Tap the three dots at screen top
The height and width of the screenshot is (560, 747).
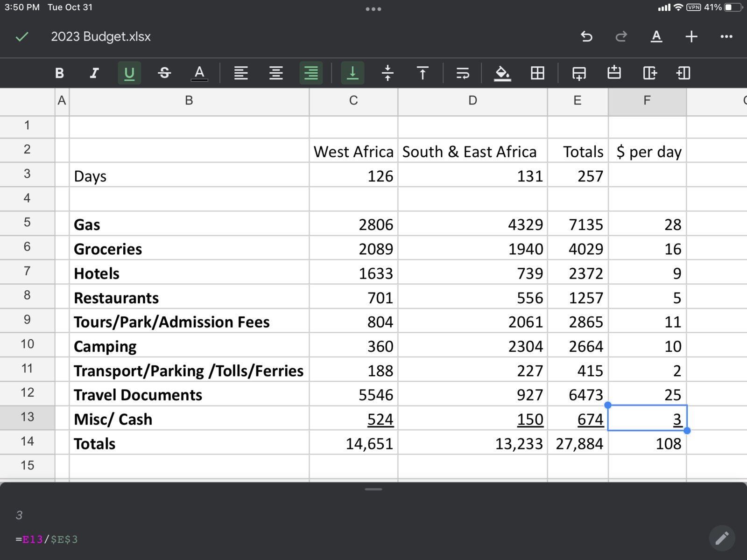click(x=373, y=9)
